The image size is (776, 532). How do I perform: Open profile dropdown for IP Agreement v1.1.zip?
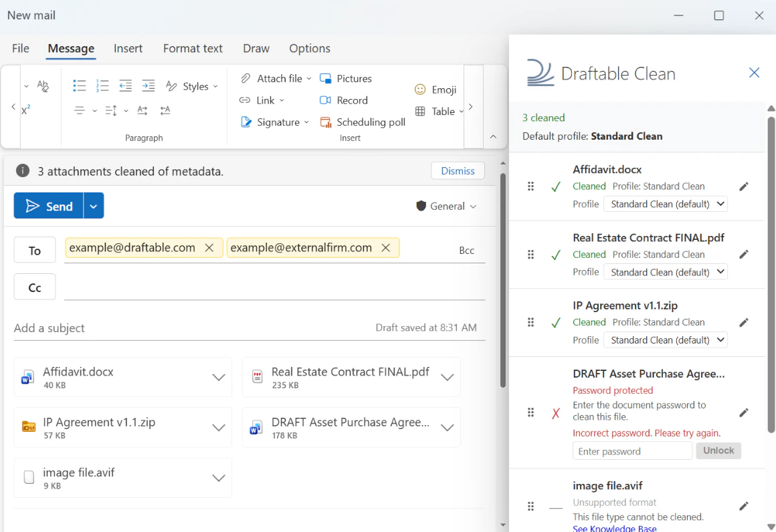tap(665, 340)
